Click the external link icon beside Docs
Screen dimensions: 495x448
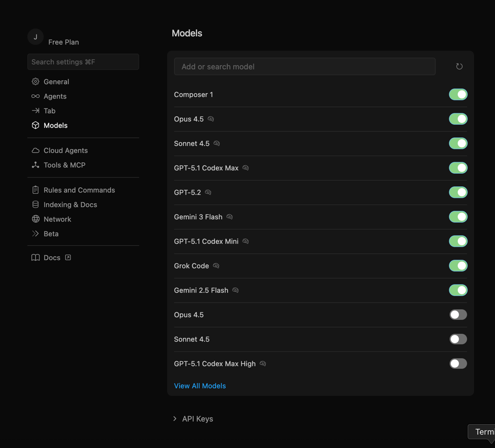click(x=68, y=257)
